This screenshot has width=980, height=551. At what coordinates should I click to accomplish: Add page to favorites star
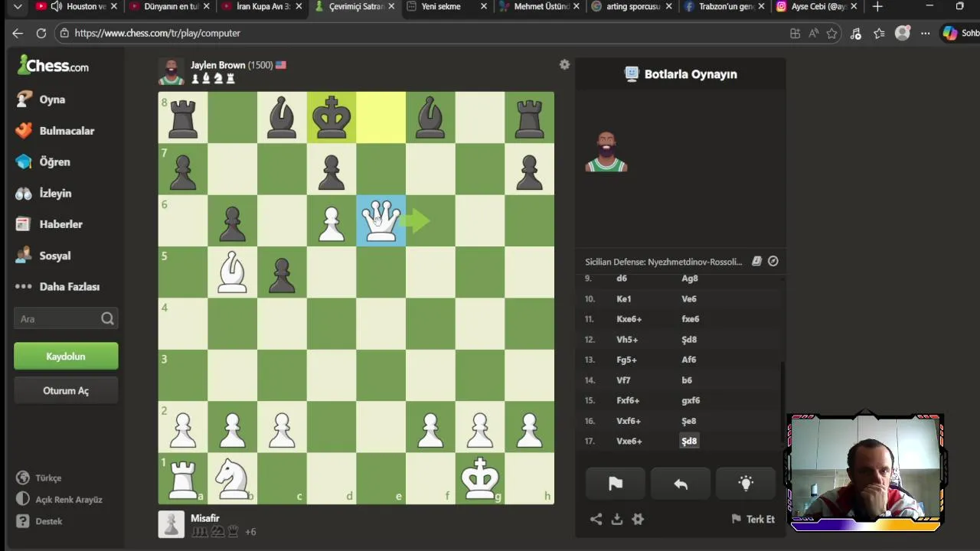[831, 34]
